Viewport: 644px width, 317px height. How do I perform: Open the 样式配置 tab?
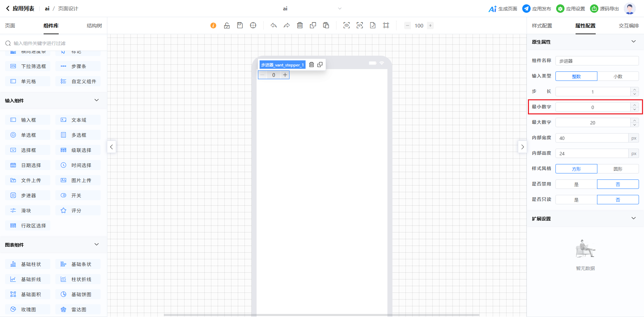542,26
